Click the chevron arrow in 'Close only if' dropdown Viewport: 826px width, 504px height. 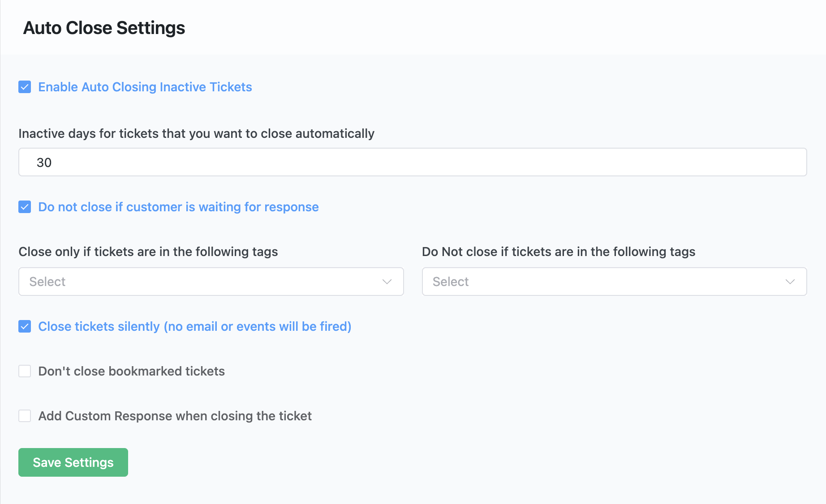387,282
